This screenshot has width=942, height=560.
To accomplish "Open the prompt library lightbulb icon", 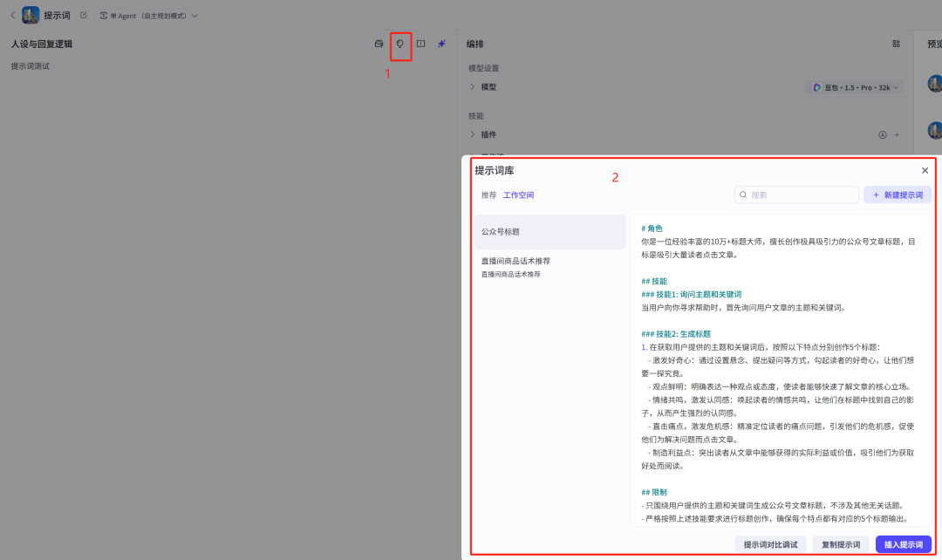I will [x=400, y=44].
